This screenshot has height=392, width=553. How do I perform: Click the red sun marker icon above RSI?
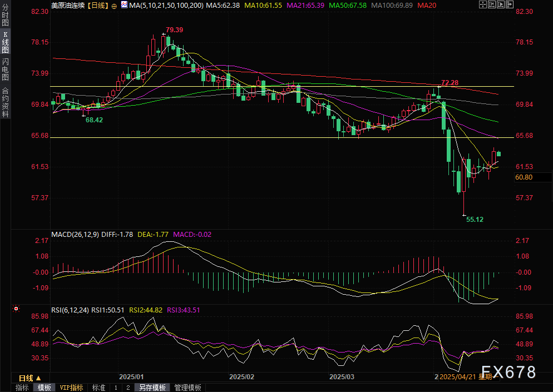pos(16,308)
